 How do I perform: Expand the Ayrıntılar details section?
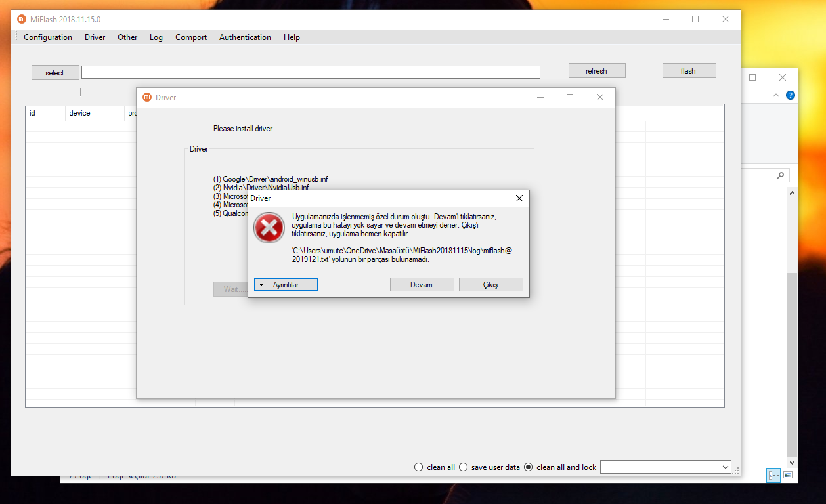point(286,285)
